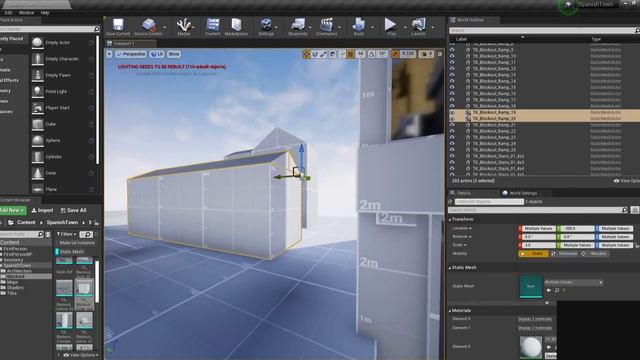Image resolution: width=640 pixels, height=360 pixels.
Task: Toggle visibility of TK_Blockout_Ramp_10
Action: (452, 56)
